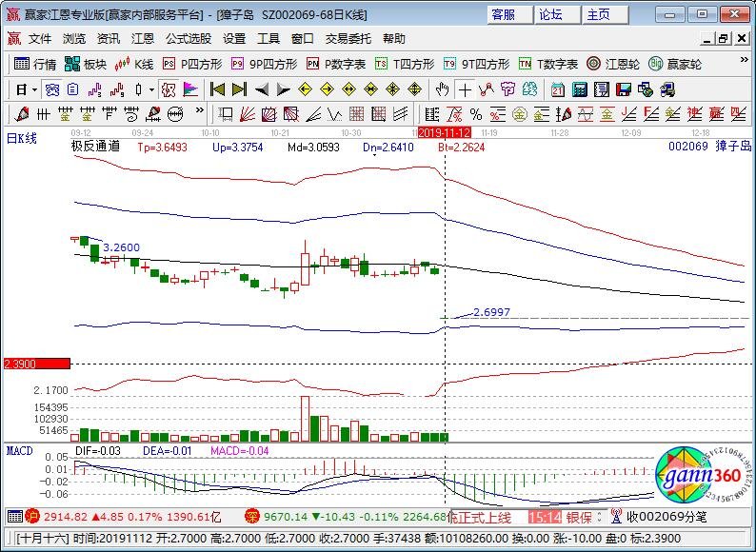Open the P数字表 number table
Image resolution: width=756 pixels, height=552 pixels.
pyautogui.click(x=336, y=64)
